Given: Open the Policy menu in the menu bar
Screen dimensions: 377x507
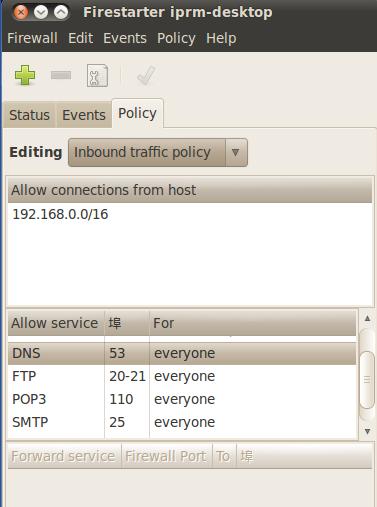Looking at the screenshot, I should pos(176,38).
